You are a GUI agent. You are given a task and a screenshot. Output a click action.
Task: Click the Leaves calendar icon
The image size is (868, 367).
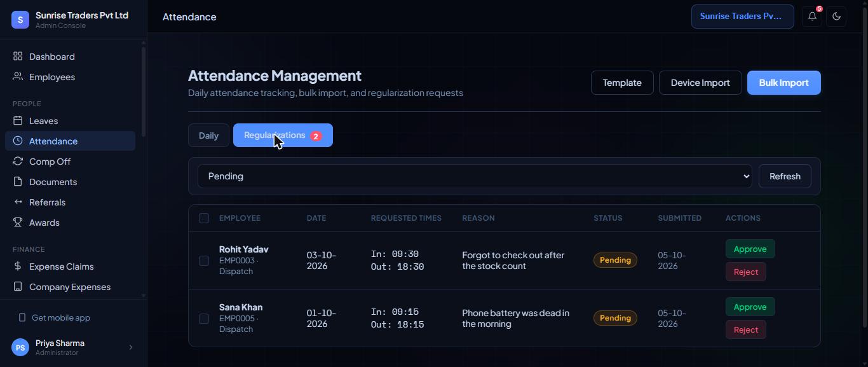tap(18, 121)
